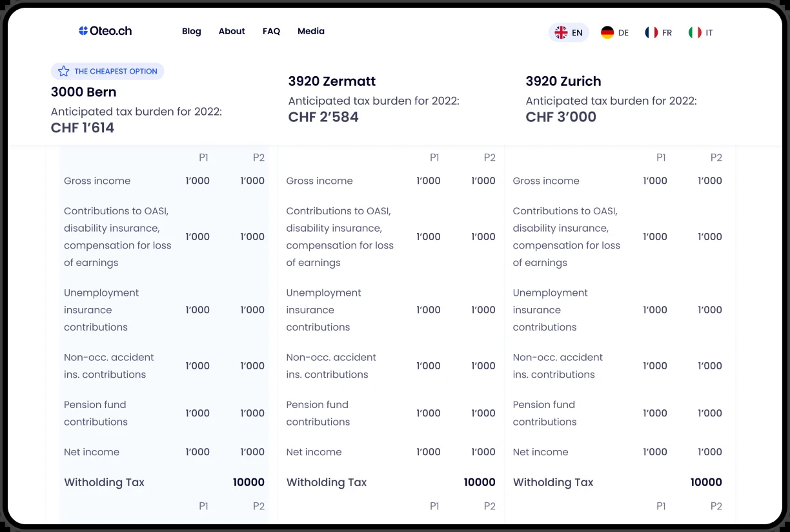The width and height of the screenshot is (790, 532).
Task: Click Zurich's CHF 3'000 tax burden amount
Action: point(561,117)
